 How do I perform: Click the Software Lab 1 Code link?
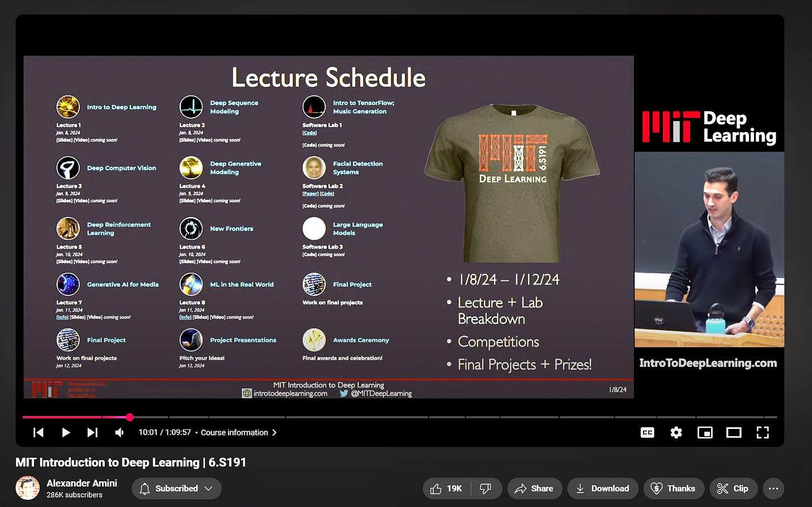tap(310, 133)
